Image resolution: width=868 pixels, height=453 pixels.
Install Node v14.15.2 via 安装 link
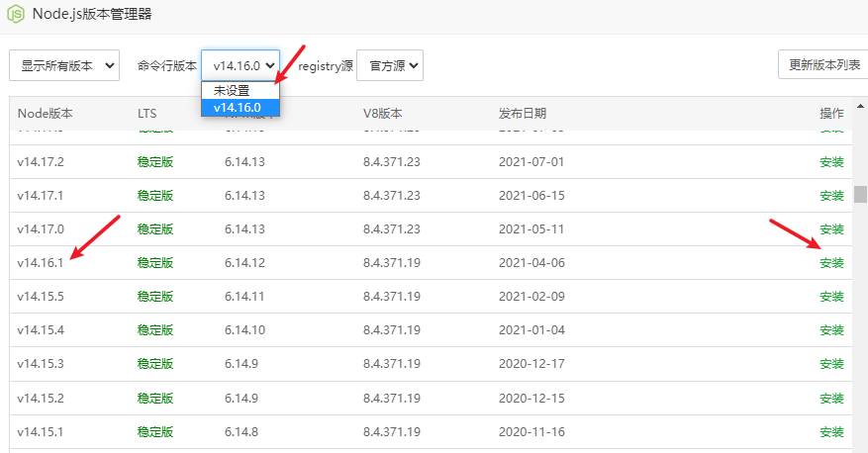(831, 399)
